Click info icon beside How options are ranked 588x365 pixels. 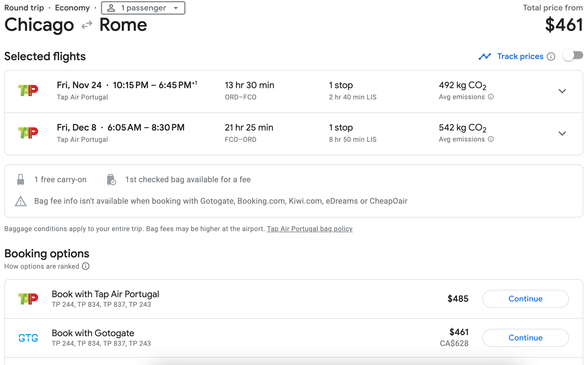[x=86, y=266]
